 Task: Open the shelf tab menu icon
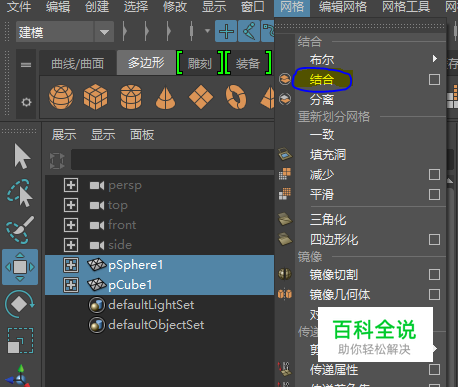coord(26,65)
